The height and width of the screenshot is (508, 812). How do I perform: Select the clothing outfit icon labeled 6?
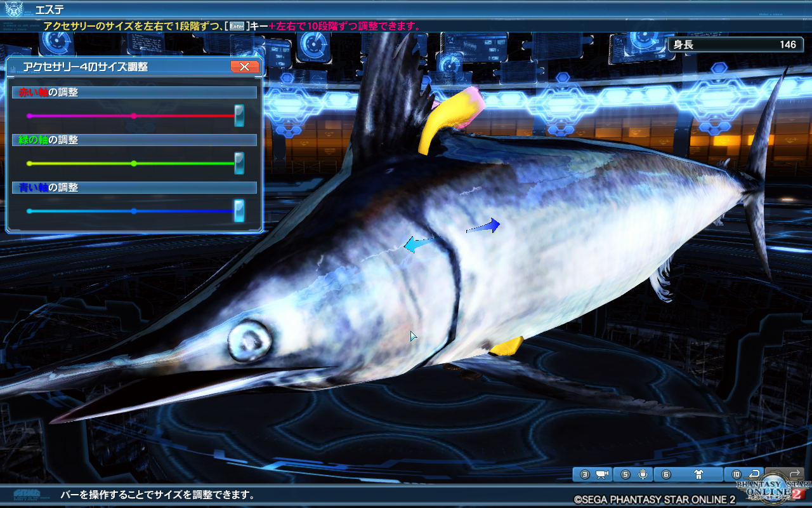pos(698,474)
